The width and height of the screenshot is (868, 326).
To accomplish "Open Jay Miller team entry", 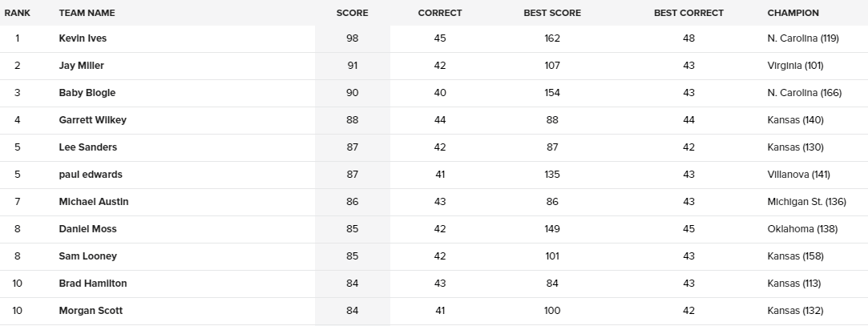I will 82,66.
